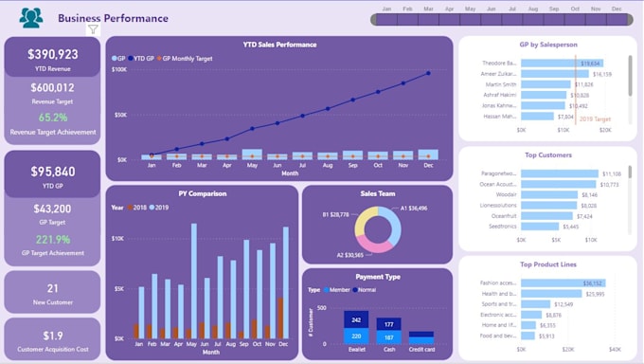Click the GP Monthly Target legend marker
Image resolution: width=644 pixels, height=364 pixels.
(159, 59)
